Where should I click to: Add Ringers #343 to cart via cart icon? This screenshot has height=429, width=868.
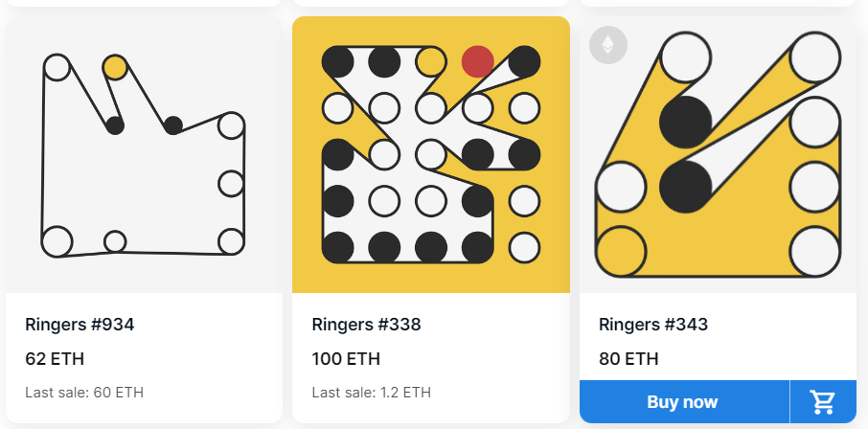click(823, 402)
